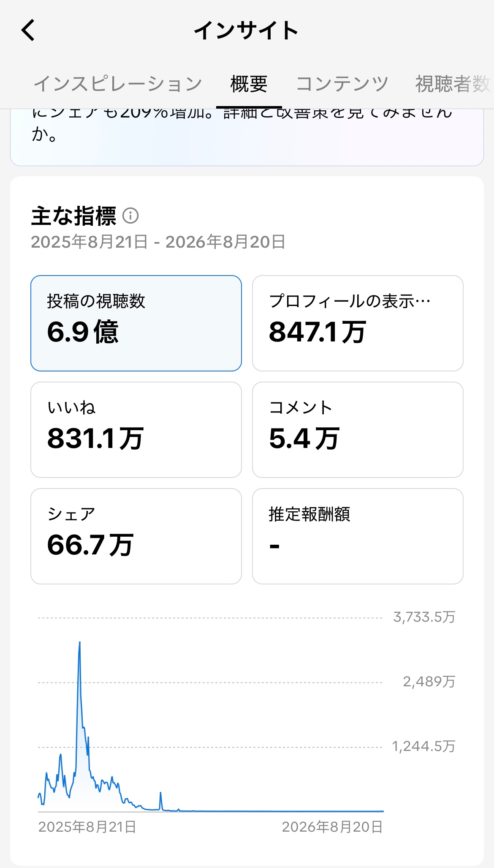Select the プロフィールの表示 847.1万 card
This screenshot has width=494, height=868.
358,323
